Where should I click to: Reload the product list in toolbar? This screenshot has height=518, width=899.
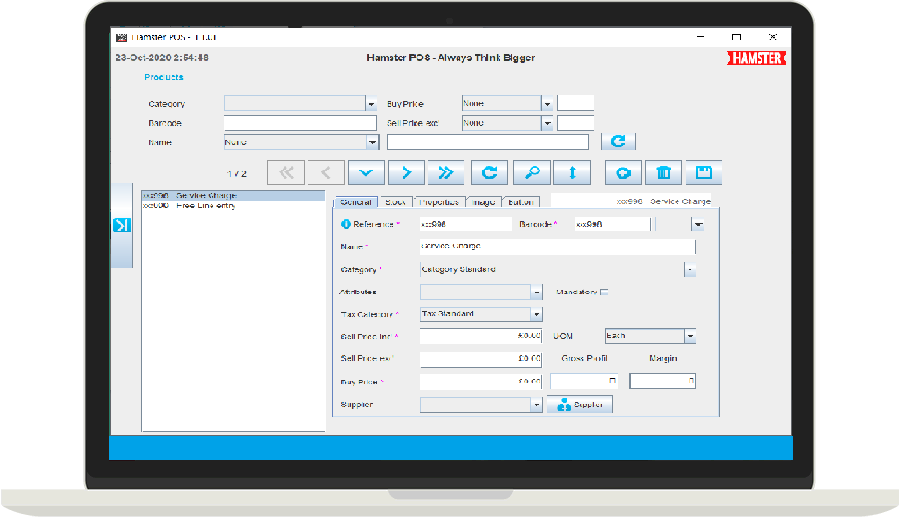[489, 173]
